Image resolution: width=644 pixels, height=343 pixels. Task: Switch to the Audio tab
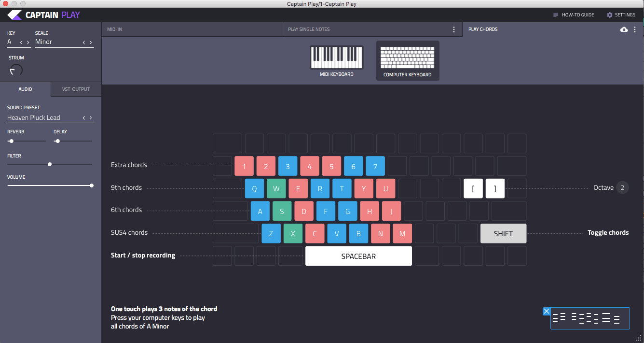25,89
